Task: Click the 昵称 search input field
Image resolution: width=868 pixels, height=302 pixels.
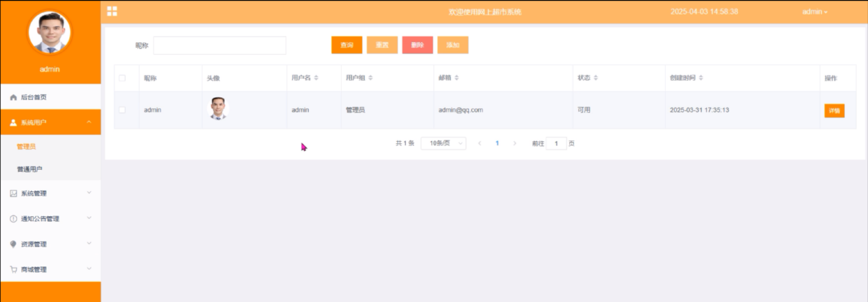Action: pyautogui.click(x=219, y=46)
